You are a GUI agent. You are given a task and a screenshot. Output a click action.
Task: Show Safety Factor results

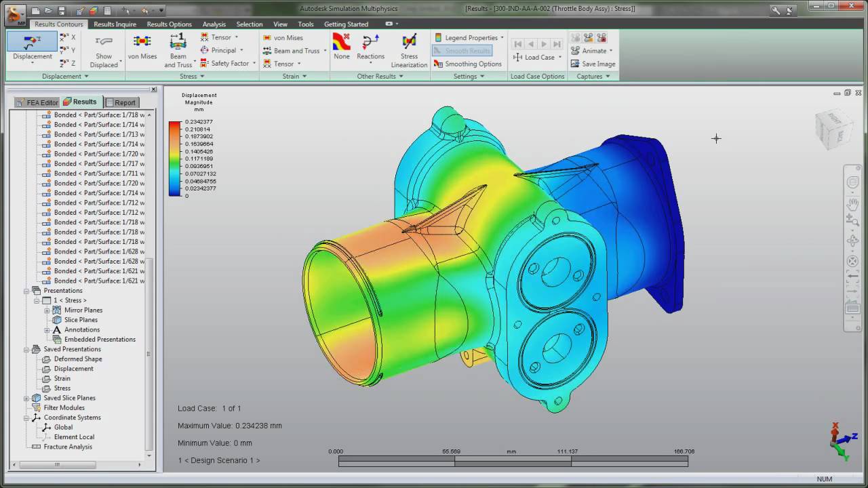[x=229, y=63]
